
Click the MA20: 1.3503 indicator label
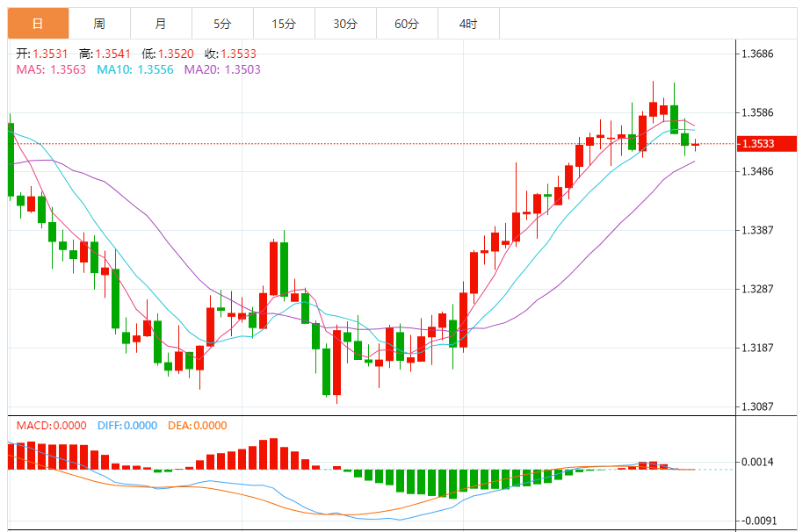(222, 69)
